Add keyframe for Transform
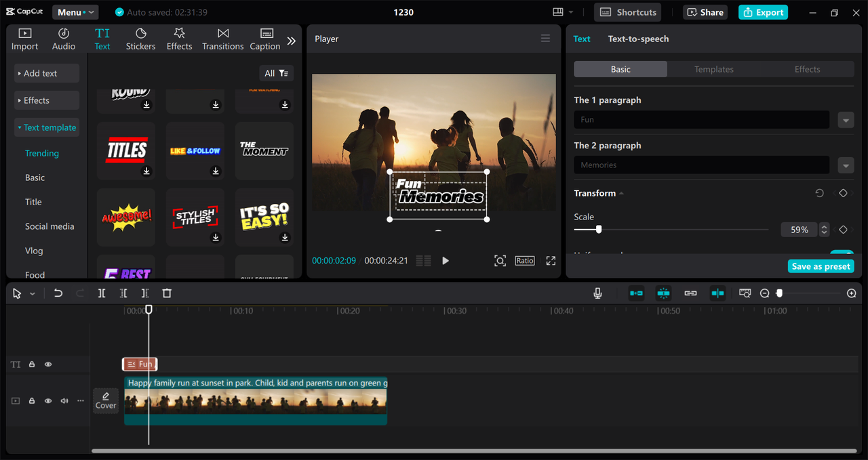Viewport: 868px width, 460px height. [843, 193]
